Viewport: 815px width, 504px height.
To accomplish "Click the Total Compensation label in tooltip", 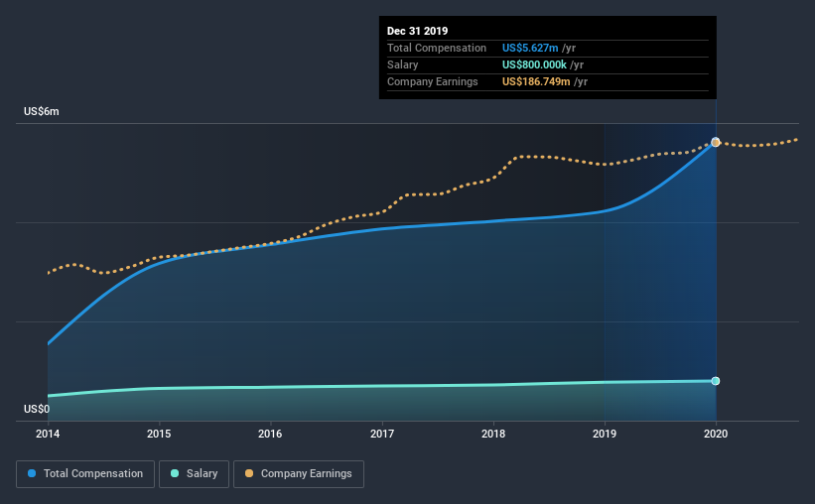I will [x=437, y=48].
